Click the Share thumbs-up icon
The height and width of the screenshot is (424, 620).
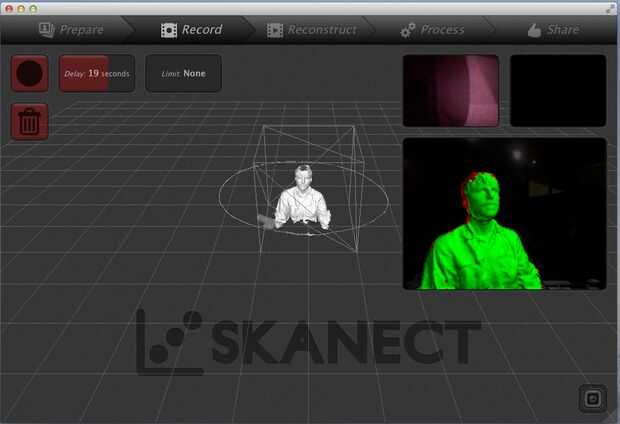(534, 30)
